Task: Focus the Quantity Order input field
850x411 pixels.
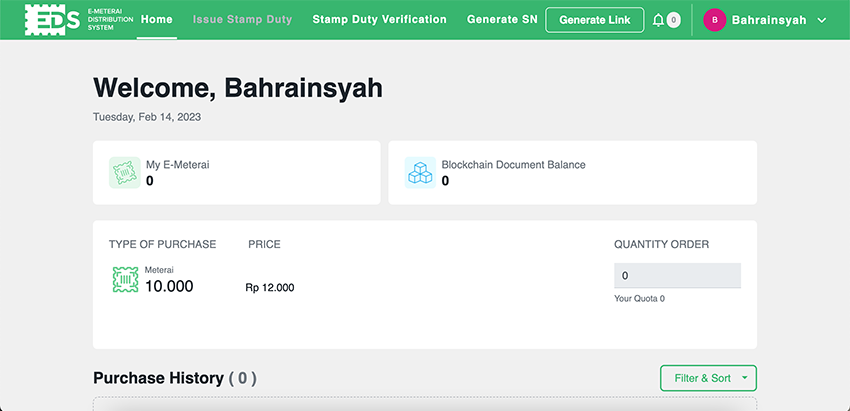Action: (x=677, y=275)
